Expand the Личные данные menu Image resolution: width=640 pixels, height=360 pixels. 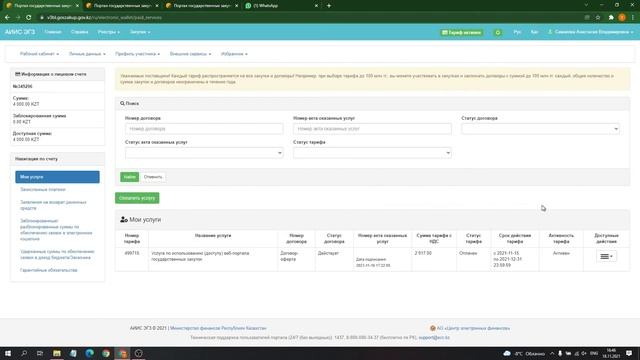click(x=87, y=54)
